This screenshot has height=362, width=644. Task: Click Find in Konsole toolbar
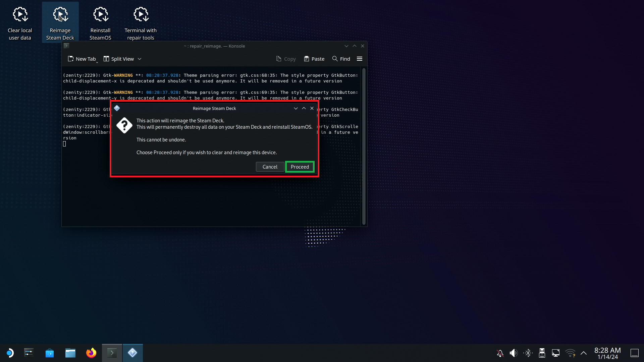click(341, 59)
